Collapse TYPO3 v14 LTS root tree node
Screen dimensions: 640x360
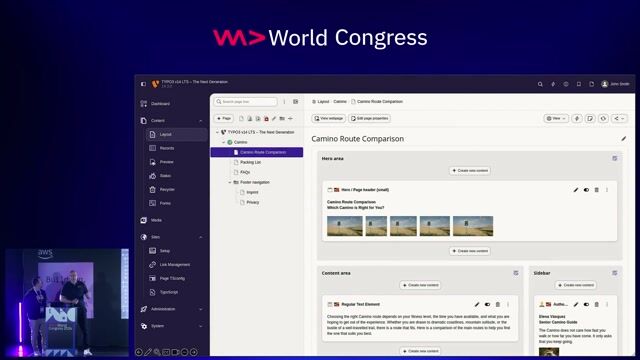pyautogui.click(x=217, y=132)
